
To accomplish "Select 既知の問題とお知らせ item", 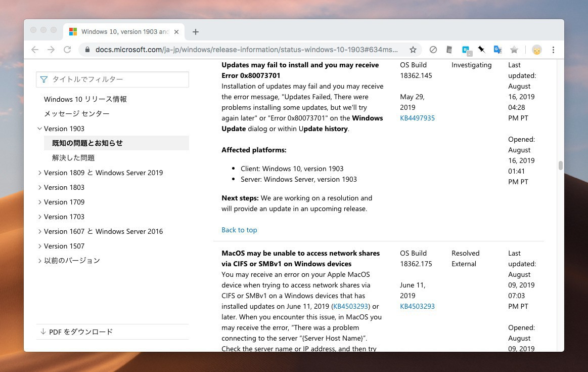I will tap(116, 143).
